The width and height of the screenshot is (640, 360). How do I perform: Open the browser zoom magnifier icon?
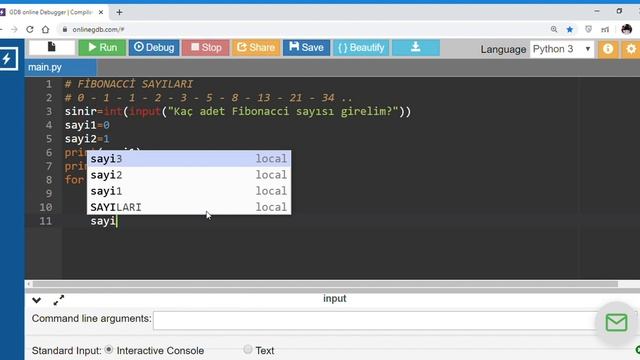click(554, 29)
